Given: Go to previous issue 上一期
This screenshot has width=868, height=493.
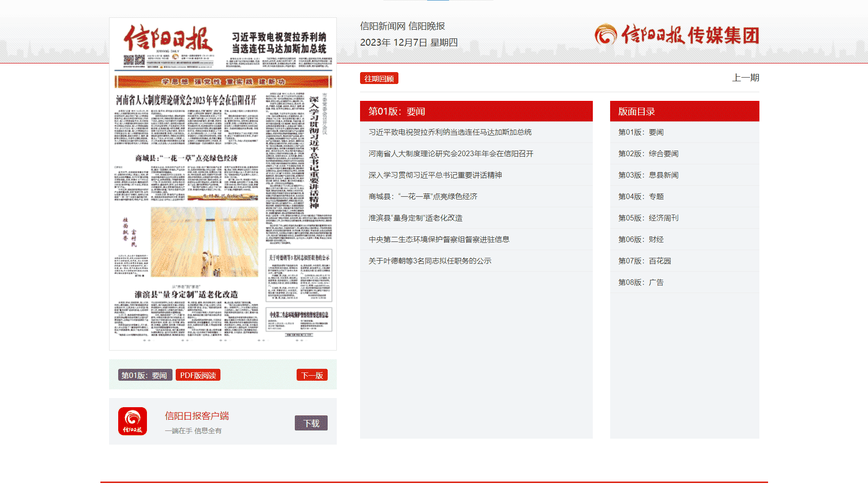Looking at the screenshot, I should (x=746, y=78).
